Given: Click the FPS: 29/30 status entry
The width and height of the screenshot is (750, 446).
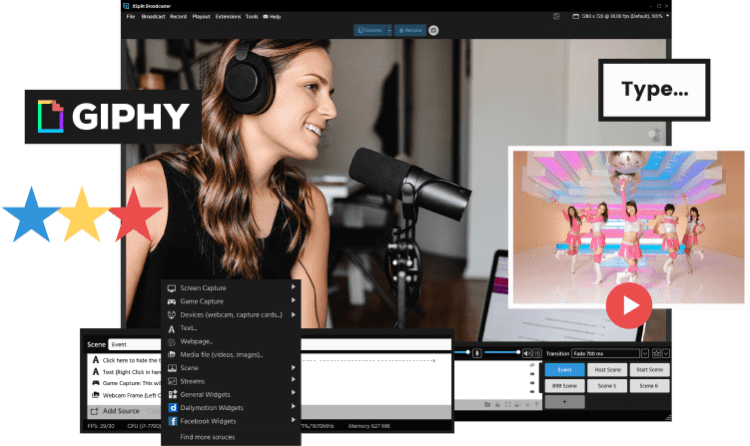Looking at the screenshot, I should [x=101, y=426].
